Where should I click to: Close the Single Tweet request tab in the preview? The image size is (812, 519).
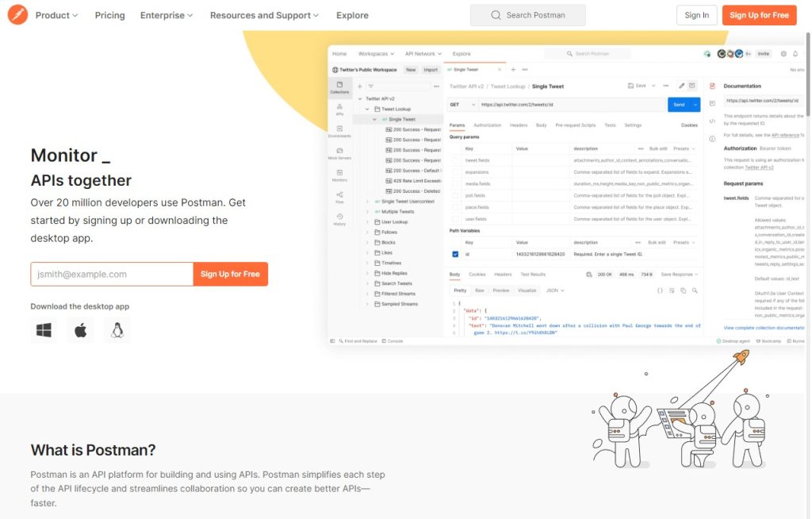(x=500, y=70)
